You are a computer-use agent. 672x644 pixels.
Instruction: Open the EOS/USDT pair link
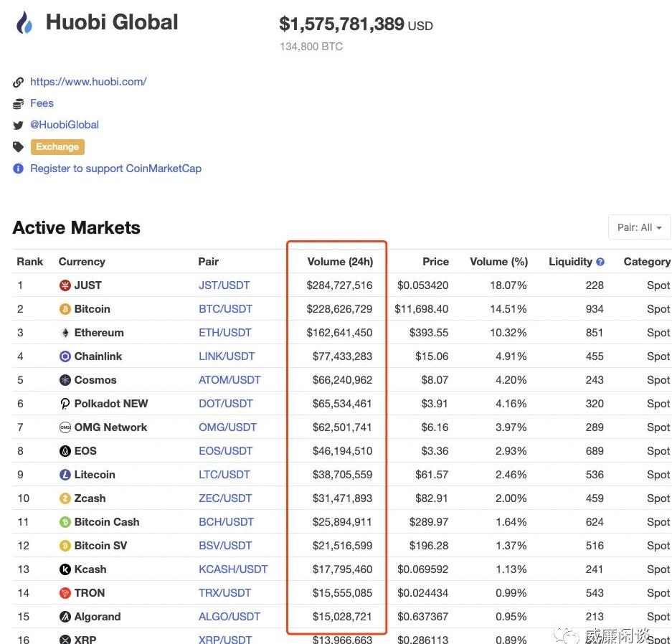coord(225,451)
